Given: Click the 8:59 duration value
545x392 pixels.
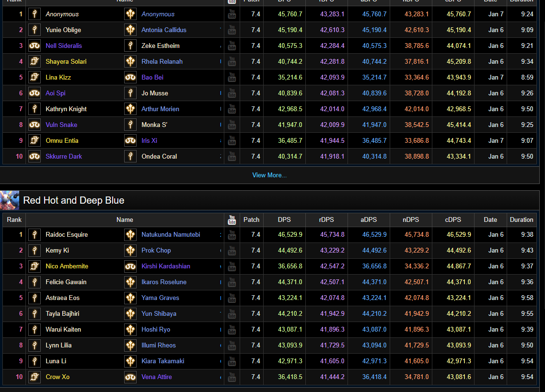Looking at the screenshot, I should (x=527, y=77).
